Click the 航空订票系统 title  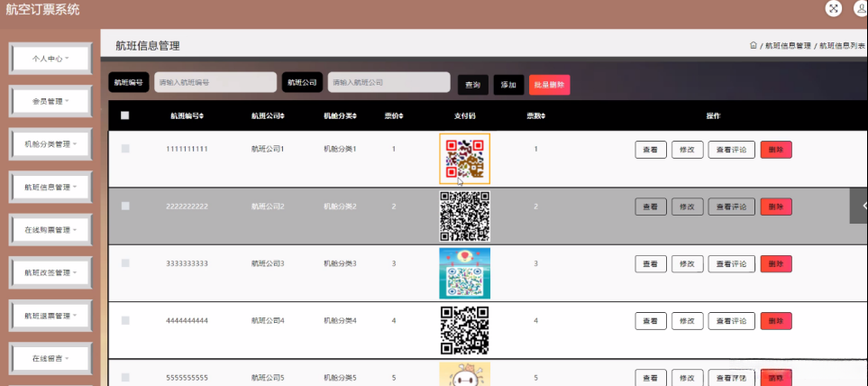(x=42, y=9)
